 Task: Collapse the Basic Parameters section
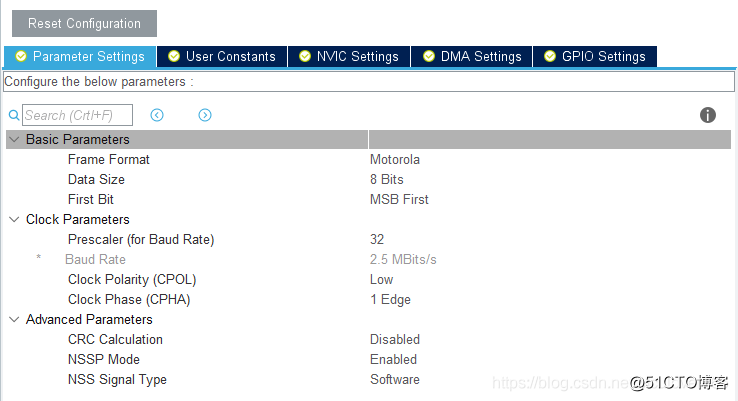[14, 140]
